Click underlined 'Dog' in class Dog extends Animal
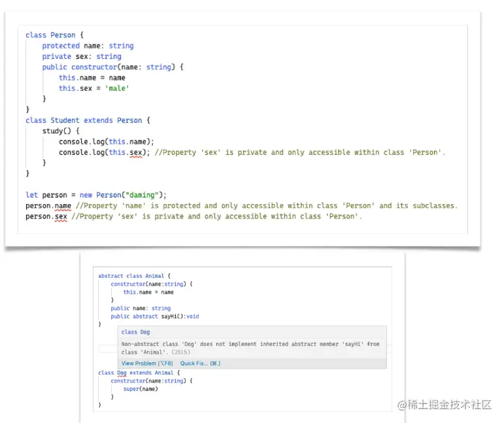 coord(122,373)
